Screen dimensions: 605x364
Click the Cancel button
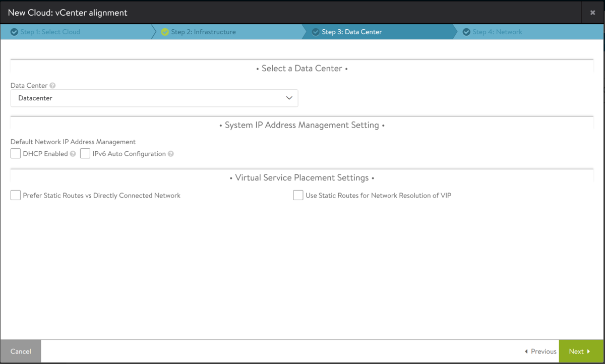point(21,351)
